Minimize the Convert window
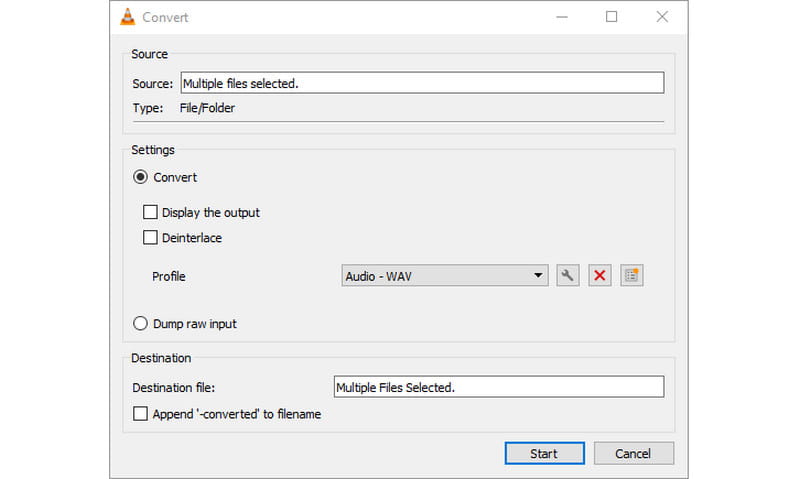 [562, 17]
